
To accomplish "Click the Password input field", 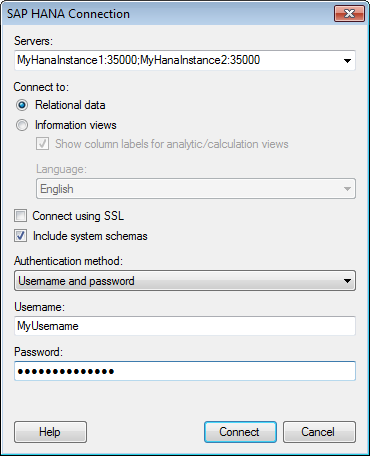I will 185,371.
